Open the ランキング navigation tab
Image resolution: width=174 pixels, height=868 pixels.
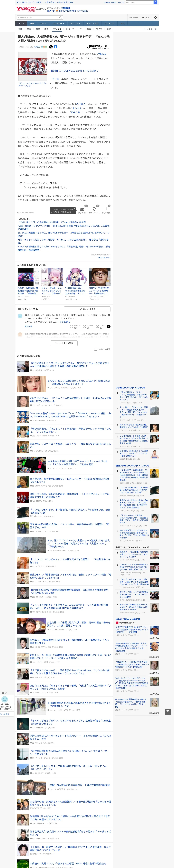coord(109,24)
